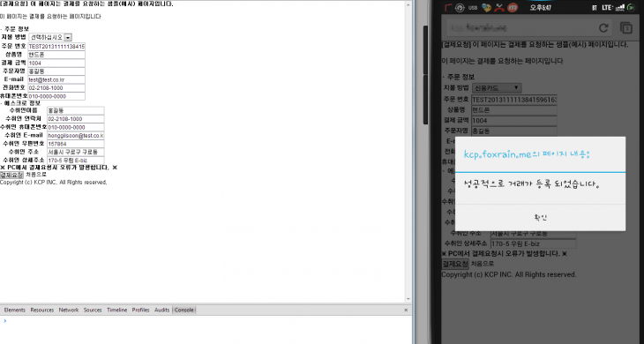Click the 처음으로 link on the desktop page
This screenshot has width=644, height=344.
36,175
